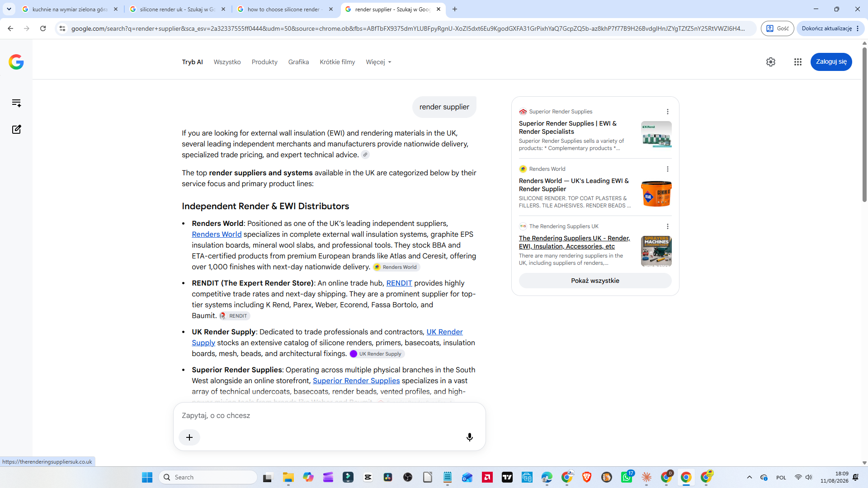Start a new chat with pencil icon
Screen dimensions: 868x488
coord(16,129)
